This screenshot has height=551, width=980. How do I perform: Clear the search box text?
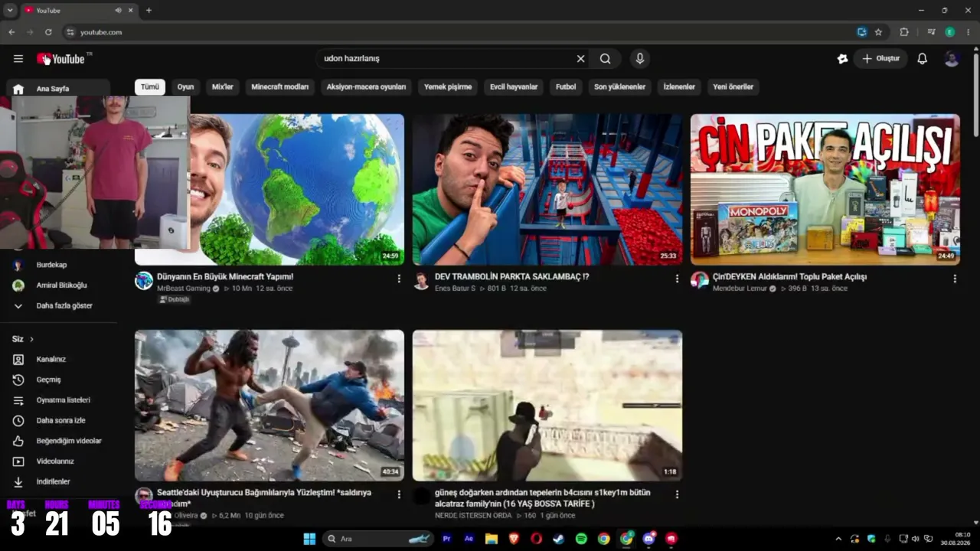coord(580,59)
